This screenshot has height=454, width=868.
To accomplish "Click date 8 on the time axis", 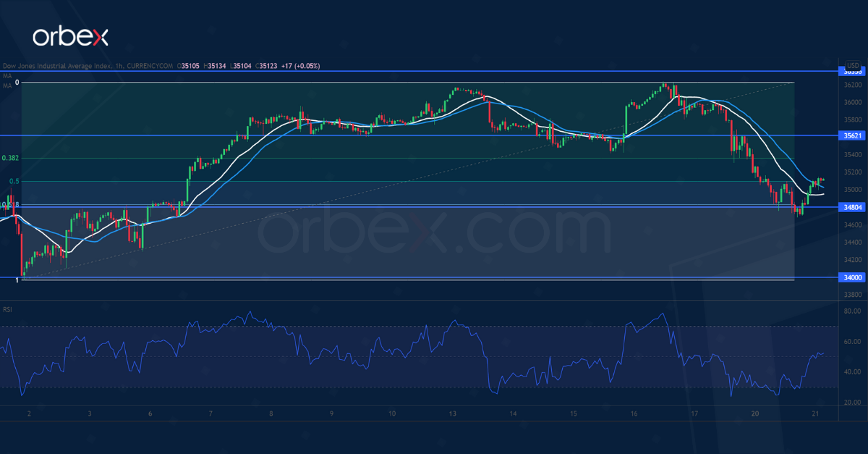I will [x=271, y=413].
